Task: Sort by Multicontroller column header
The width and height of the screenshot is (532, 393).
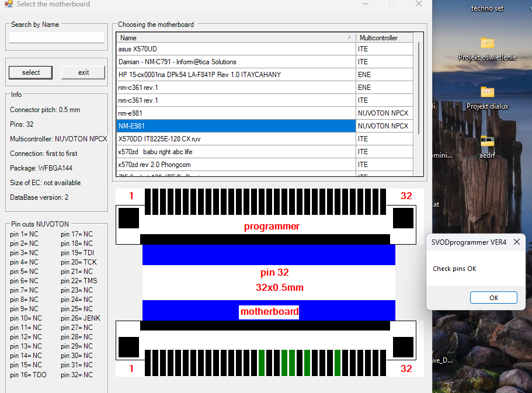Action: click(x=384, y=38)
